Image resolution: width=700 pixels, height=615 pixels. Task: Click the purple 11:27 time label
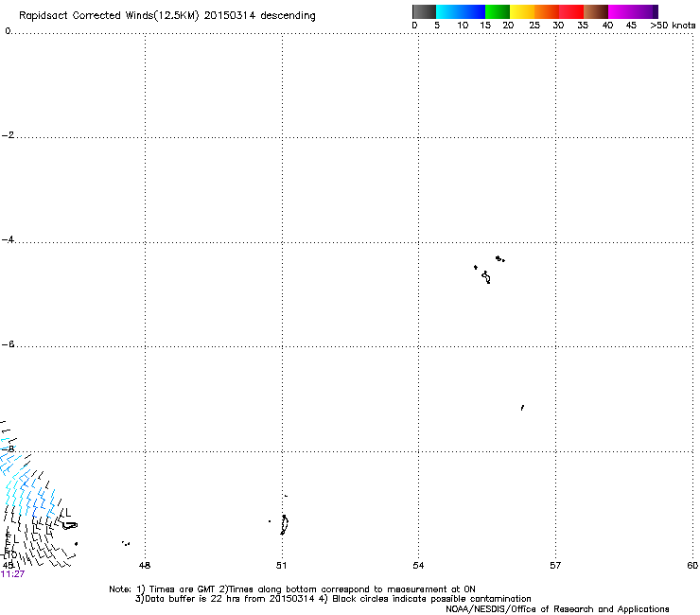pyautogui.click(x=12, y=574)
